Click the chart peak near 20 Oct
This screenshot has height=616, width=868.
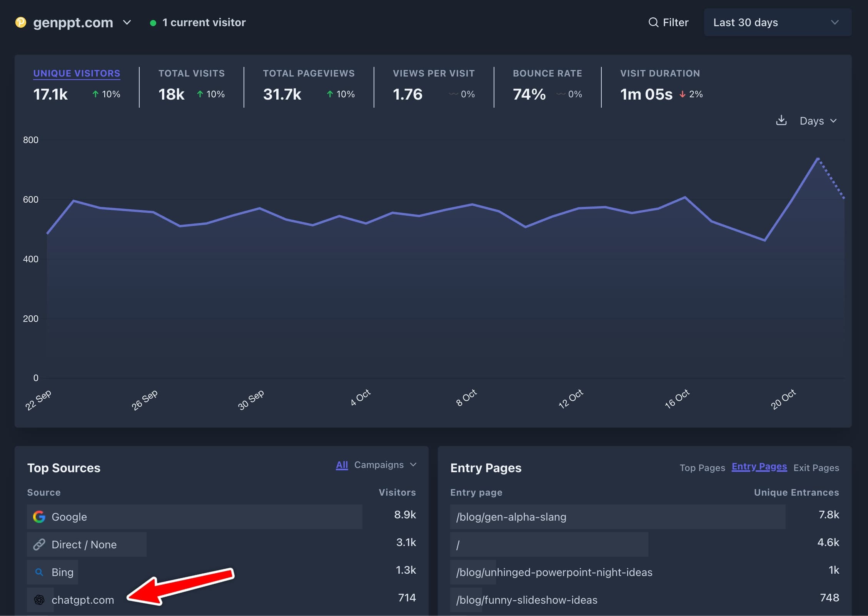point(818,158)
